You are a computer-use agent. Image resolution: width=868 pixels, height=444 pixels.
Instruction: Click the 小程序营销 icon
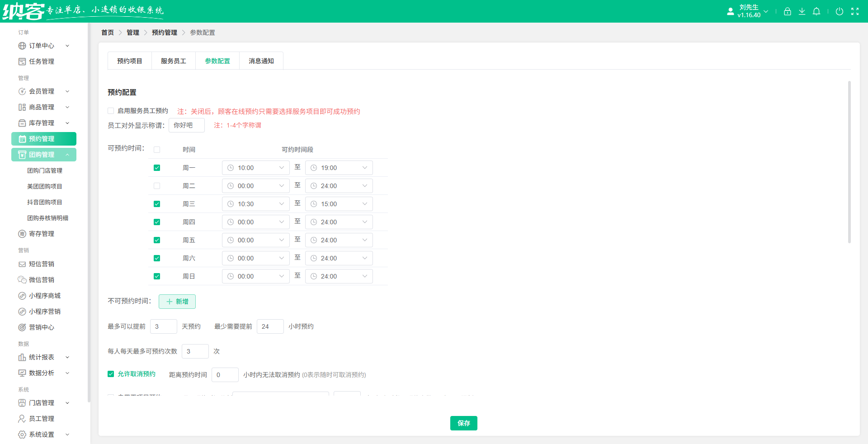pos(22,312)
